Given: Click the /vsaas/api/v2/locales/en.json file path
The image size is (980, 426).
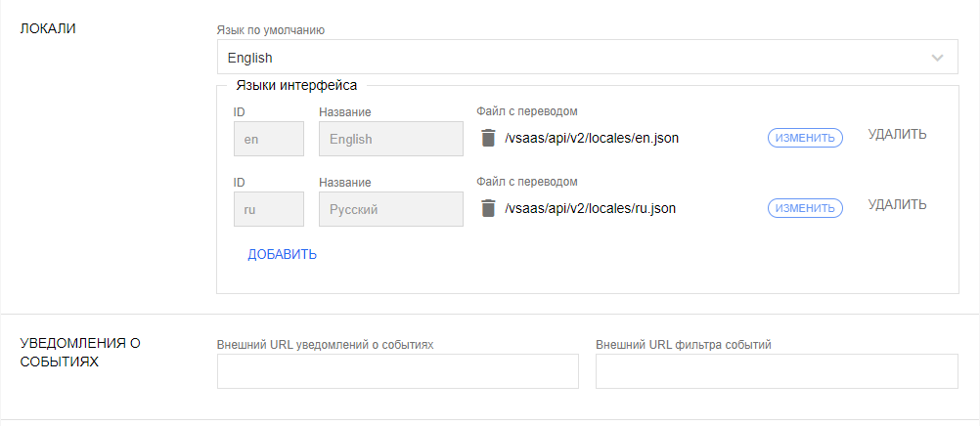Looking at the screenshot, I should pos(592,139).
